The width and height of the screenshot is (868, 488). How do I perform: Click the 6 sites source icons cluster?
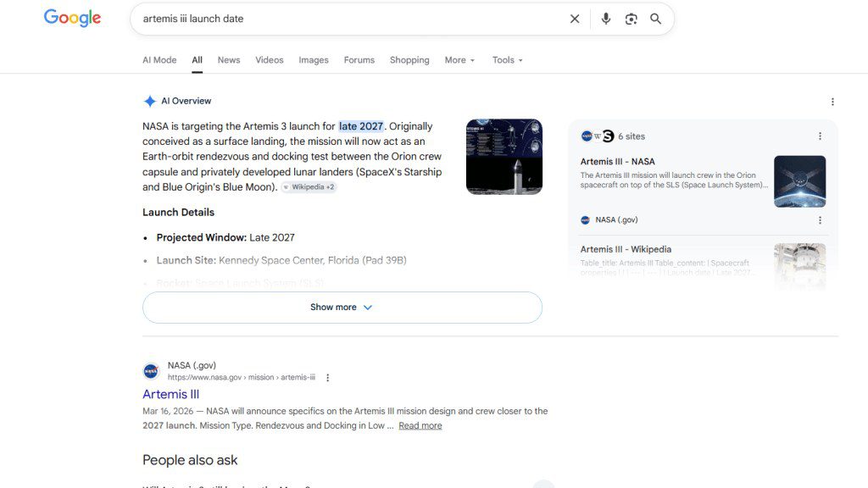[598, 136]
